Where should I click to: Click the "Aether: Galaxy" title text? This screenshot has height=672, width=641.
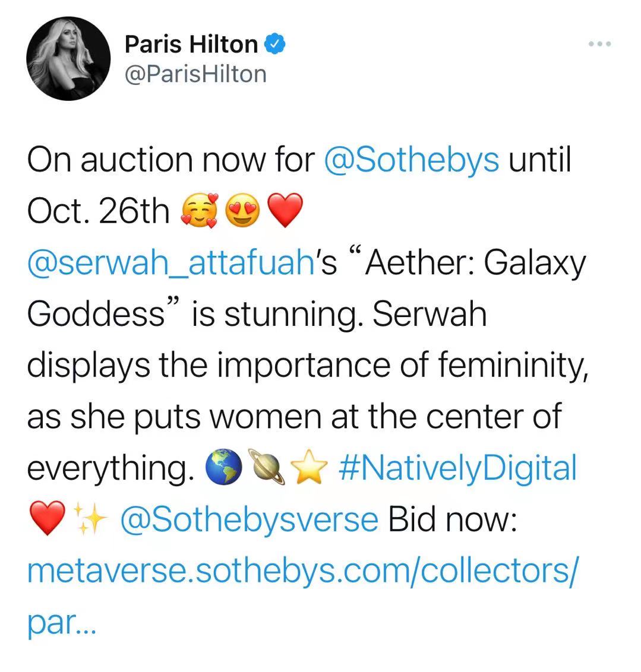[475, 262]
